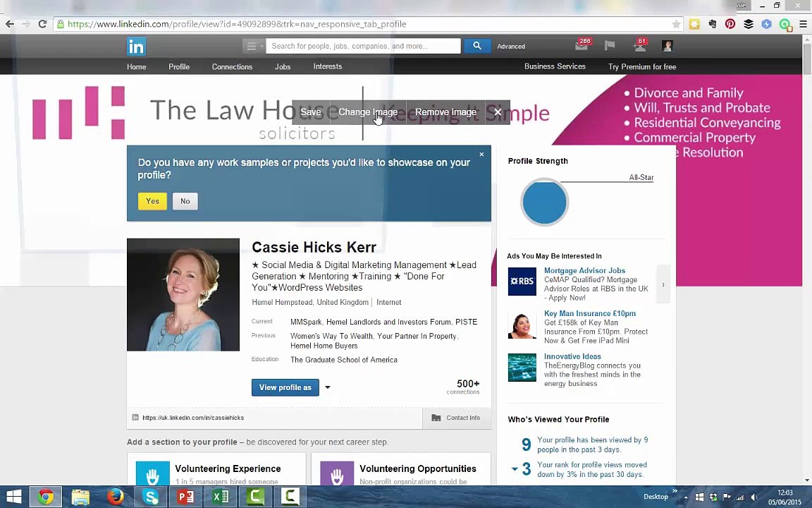Select Remove Image for the banner
Image resolution: width=812 pixels, height=508 pixels.
pyautogui.click(x=445, y=112)
